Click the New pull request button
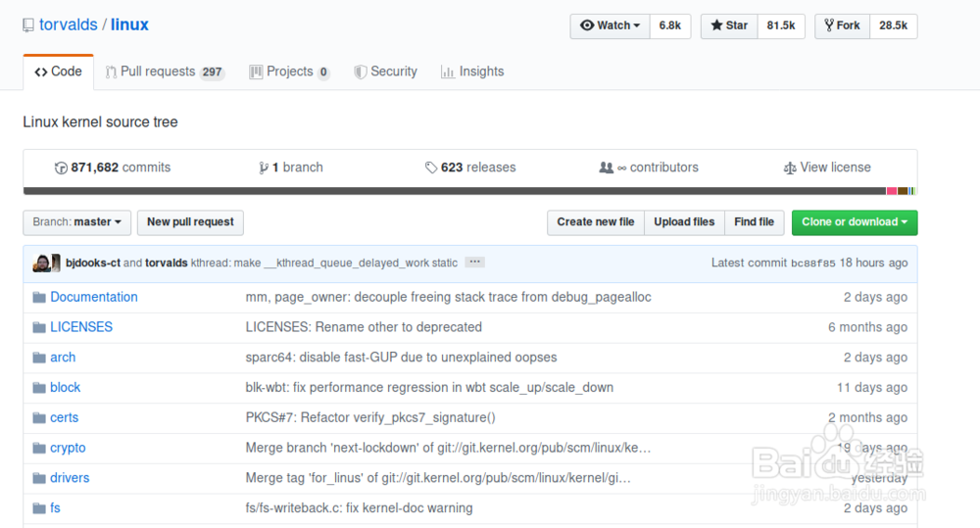 pyautogui.click(x=190, y=222)
